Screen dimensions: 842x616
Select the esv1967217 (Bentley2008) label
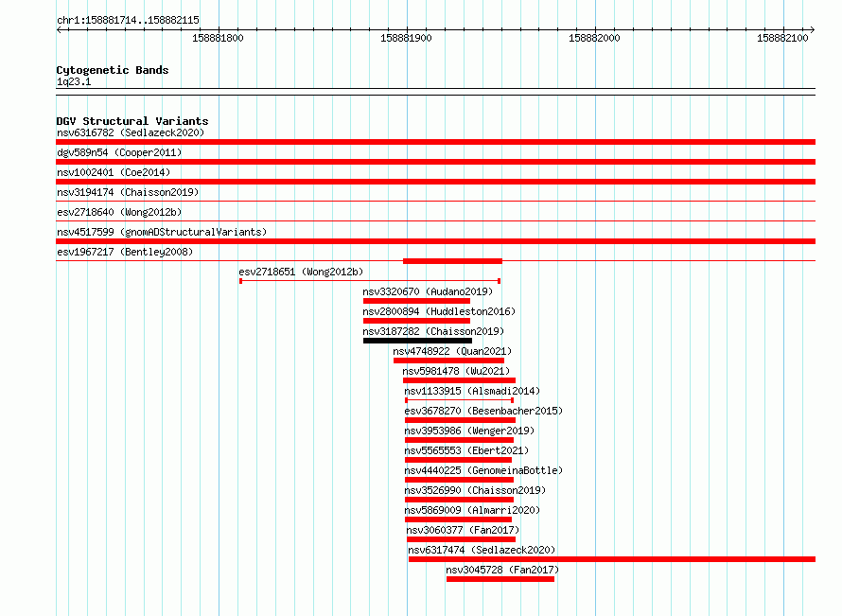[125, 252]
